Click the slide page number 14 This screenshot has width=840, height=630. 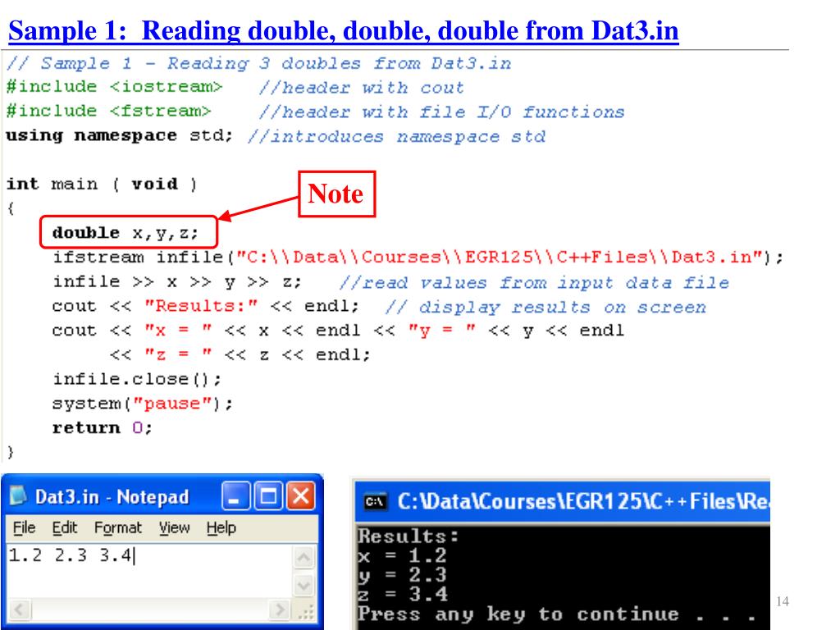[x=782, y=601]
